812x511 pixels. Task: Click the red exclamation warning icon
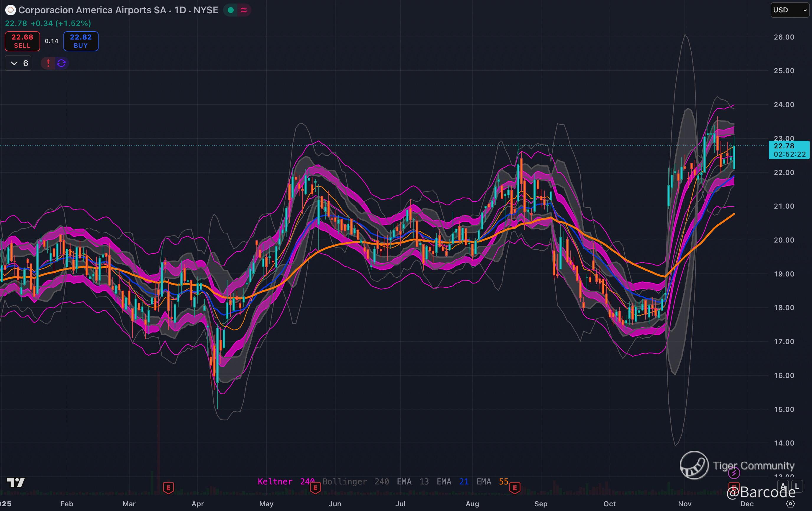48,63
